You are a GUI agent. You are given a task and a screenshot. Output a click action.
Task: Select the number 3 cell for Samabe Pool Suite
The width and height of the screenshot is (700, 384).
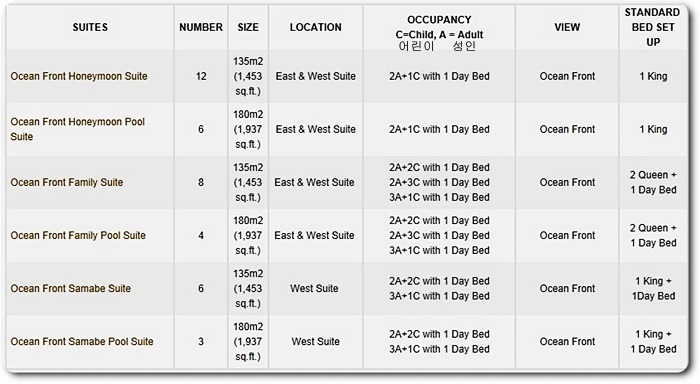201,342
